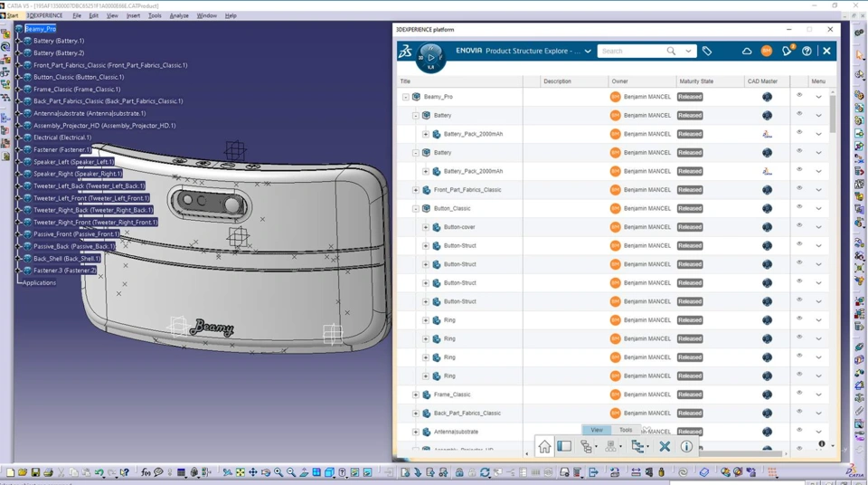Click the refresh/synchronize arrows icon
Viewport: 868px width, 485px height.
click(x=485, y=473)
